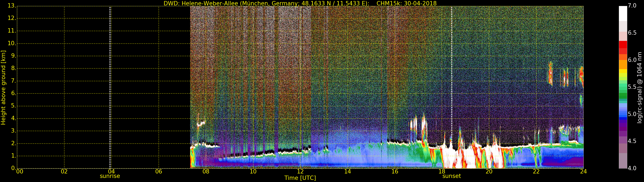Click the 7.0 colorbar value label
Screen dimensions: 644x182
[632, 6]
